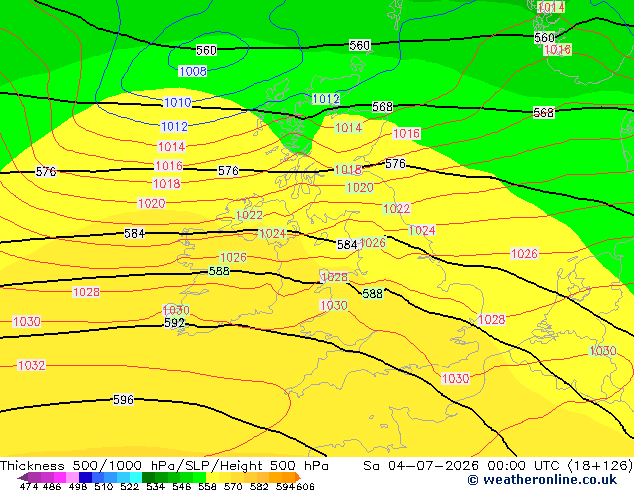Click the 570 legend value
This screenshot has width=634, height=490.
(233, 486)
